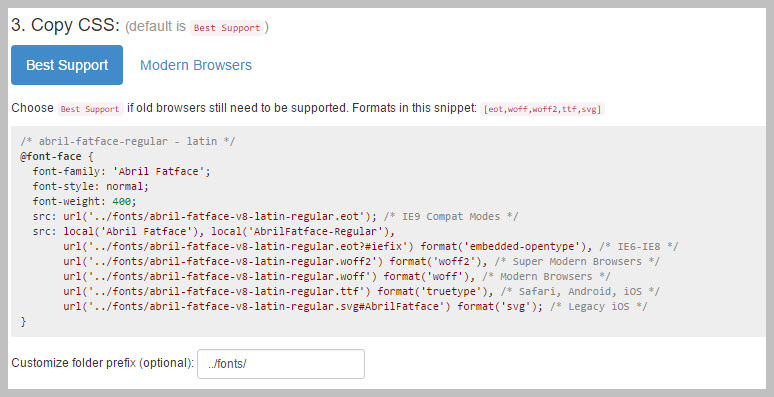
Task: Click the truetype ttf Safari, Android line
Action: [361, 291]
